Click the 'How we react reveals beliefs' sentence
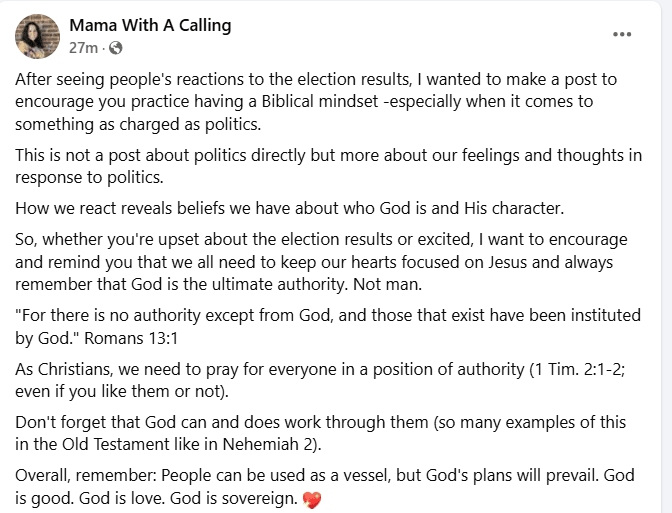 click(x=290, y=208)
